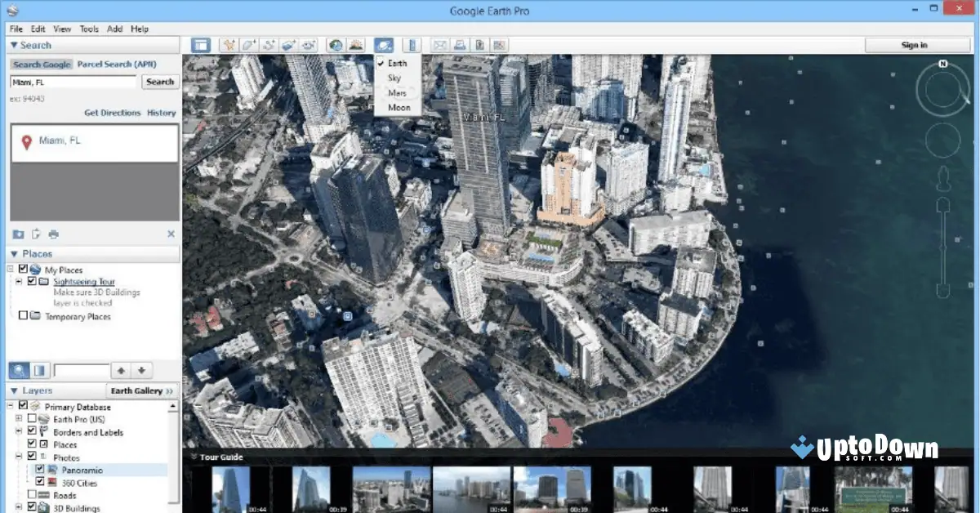
Task: Click the print icon in the Places panel
Action: (x=52, y=234)
